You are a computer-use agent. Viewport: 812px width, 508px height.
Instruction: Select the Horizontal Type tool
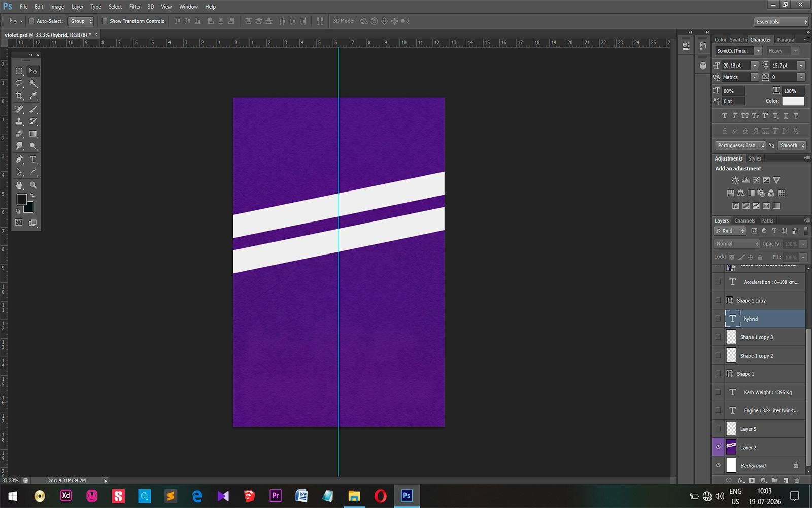[x=33, y=160]
